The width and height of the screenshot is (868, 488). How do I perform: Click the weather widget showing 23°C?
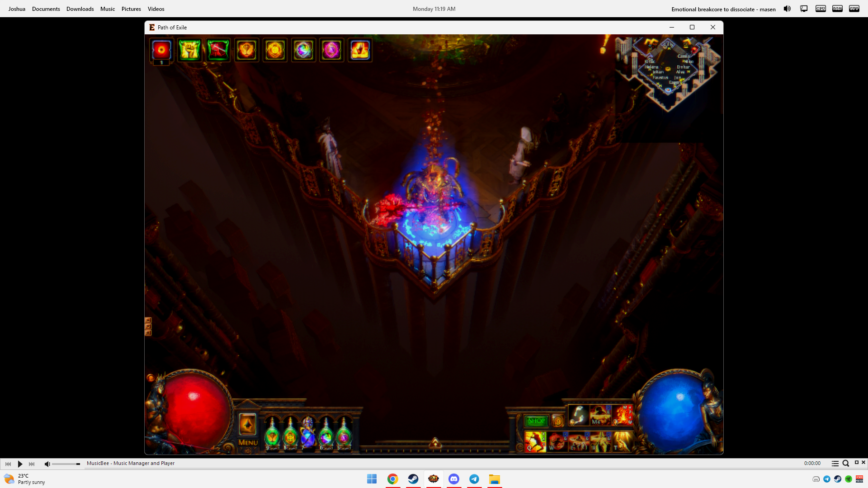pyautogui.click(x=25, y=479)
